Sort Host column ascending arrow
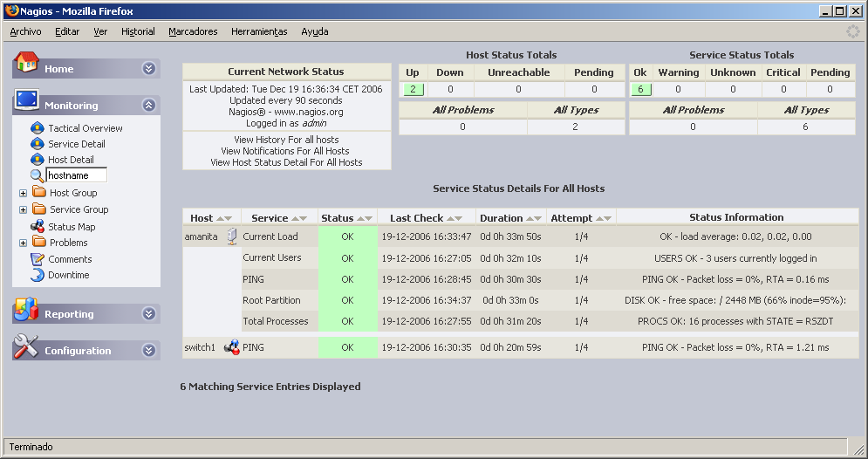The image size is (868, 459). [221, 219]
